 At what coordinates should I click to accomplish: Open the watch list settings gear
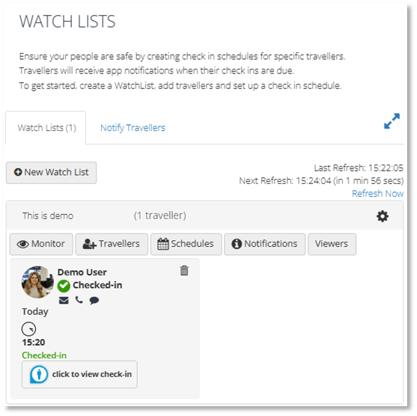pos(382,216)
